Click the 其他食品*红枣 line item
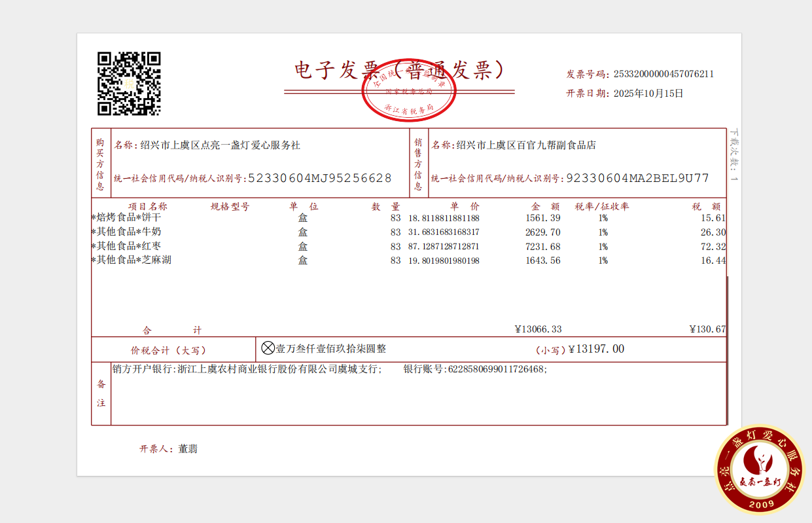Viewport: 812px width, 523px height. [129, 246]
